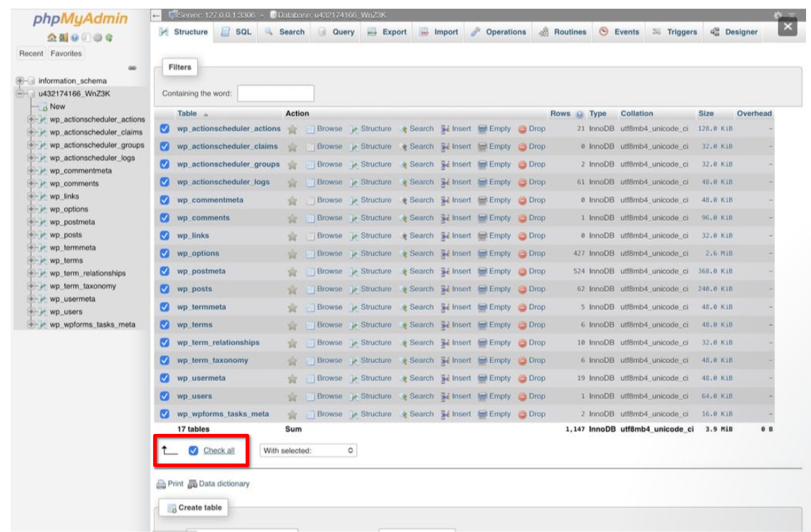Click the Favorites button

66,53
